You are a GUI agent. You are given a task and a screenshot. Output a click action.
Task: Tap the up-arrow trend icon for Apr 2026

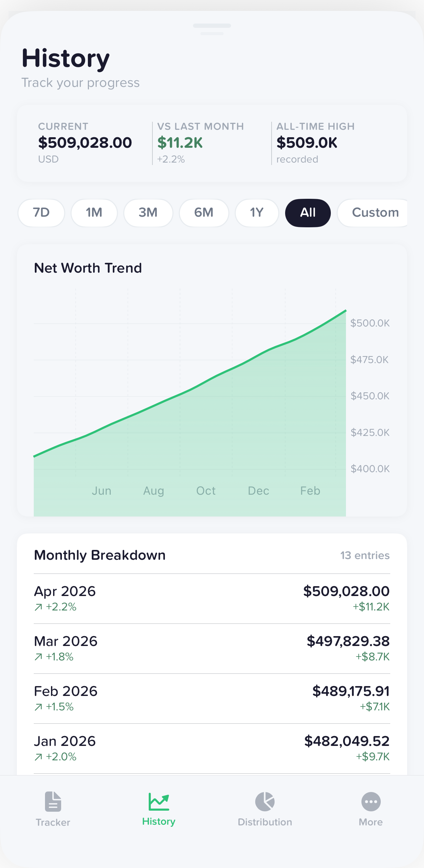[38, 607]
